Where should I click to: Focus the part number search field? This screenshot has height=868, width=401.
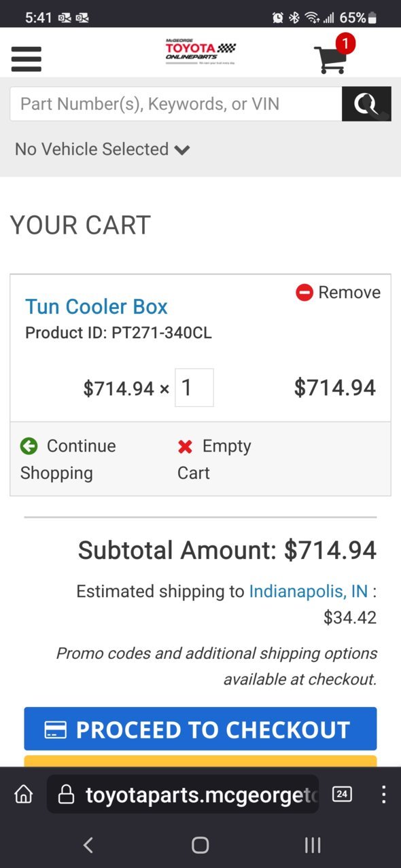point(176,104)
